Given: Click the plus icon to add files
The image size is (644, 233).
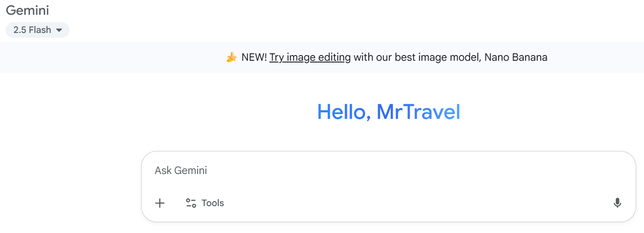Looking at the screenshot, I should (x=160, y=203).
